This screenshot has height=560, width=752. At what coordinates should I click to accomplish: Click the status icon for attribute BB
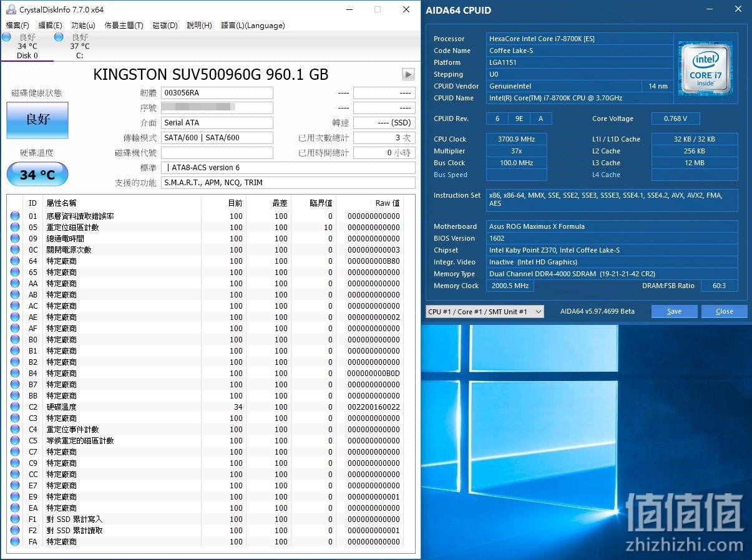(15, 395)
